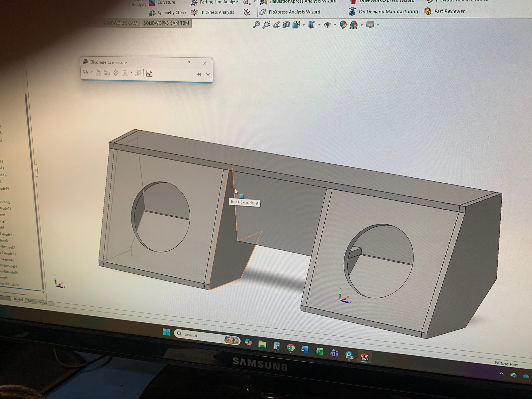
Task: Open View Orientation cube icon
Action: [x=296, y=25]
